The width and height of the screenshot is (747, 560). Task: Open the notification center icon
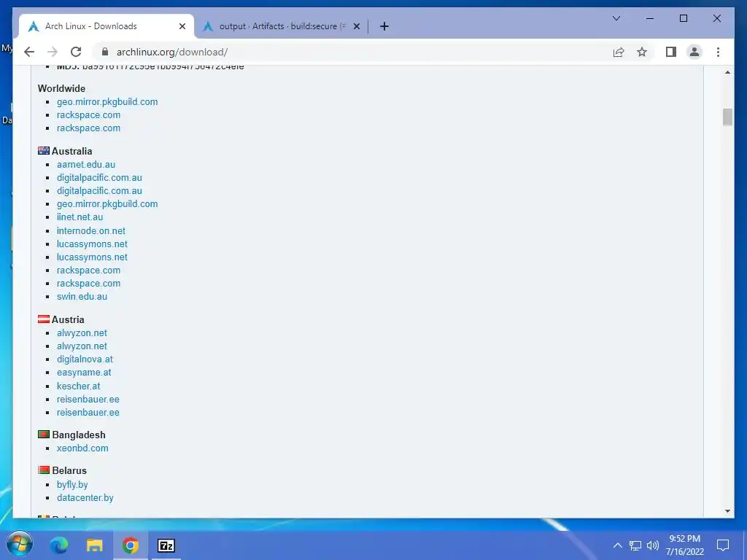pyautogui.click(x=723, y=545)
